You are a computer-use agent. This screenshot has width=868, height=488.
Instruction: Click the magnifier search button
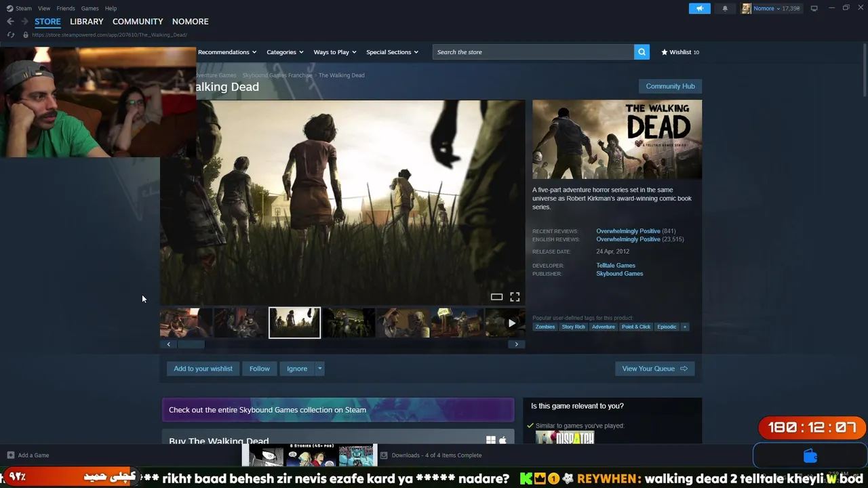tap(642, 52)
